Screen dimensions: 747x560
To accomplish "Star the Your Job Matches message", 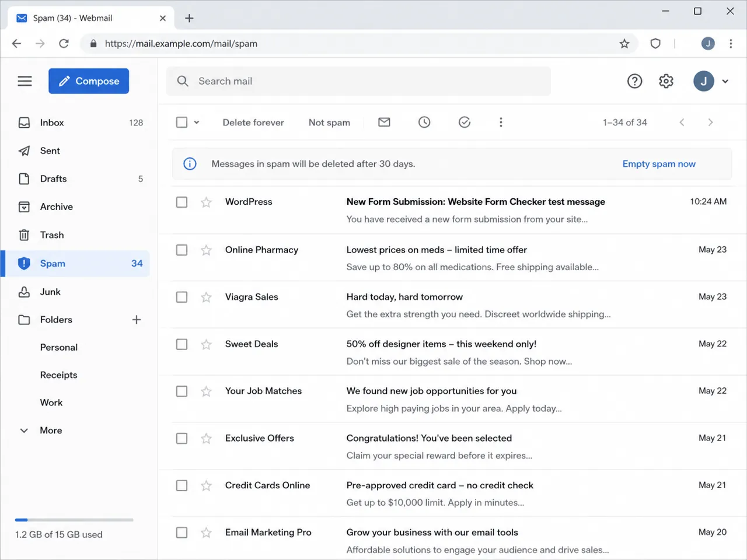I will 206,391.
